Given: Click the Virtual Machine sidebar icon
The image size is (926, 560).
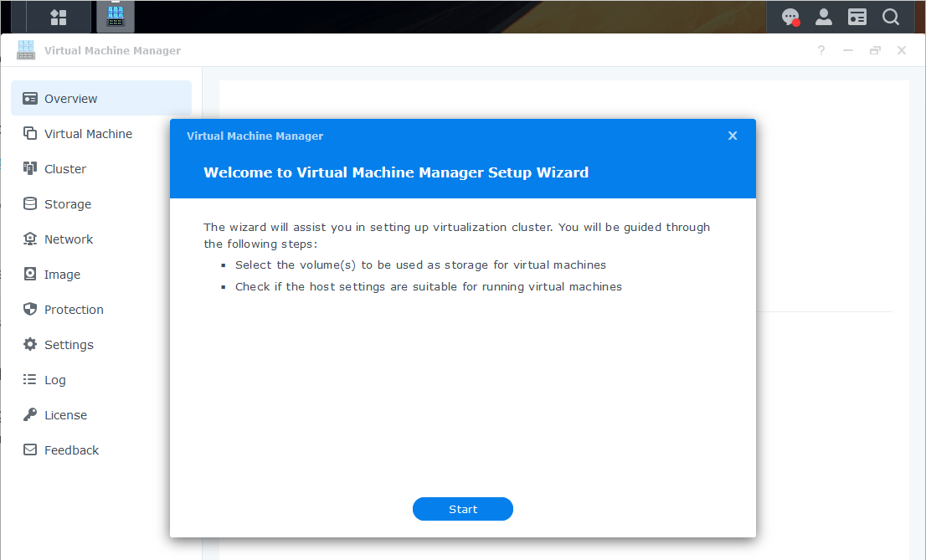Looking at the screenshot, I should (30, 133).
